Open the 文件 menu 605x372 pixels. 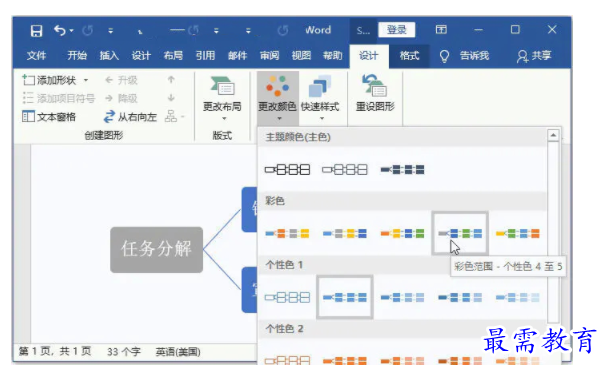point(36,56)
